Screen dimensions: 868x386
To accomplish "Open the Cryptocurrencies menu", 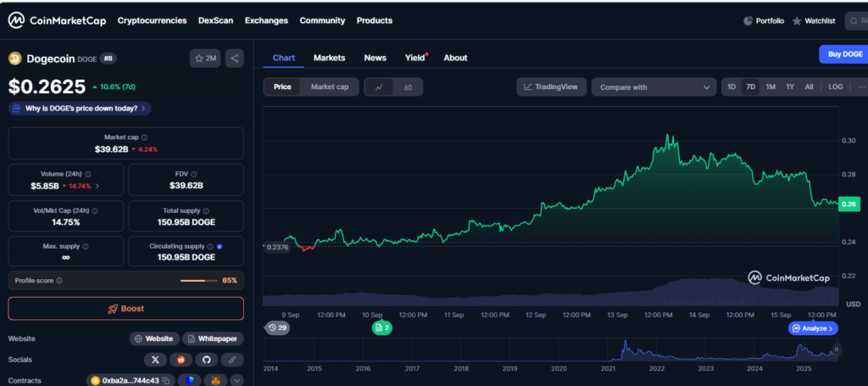I will [153, 20].
